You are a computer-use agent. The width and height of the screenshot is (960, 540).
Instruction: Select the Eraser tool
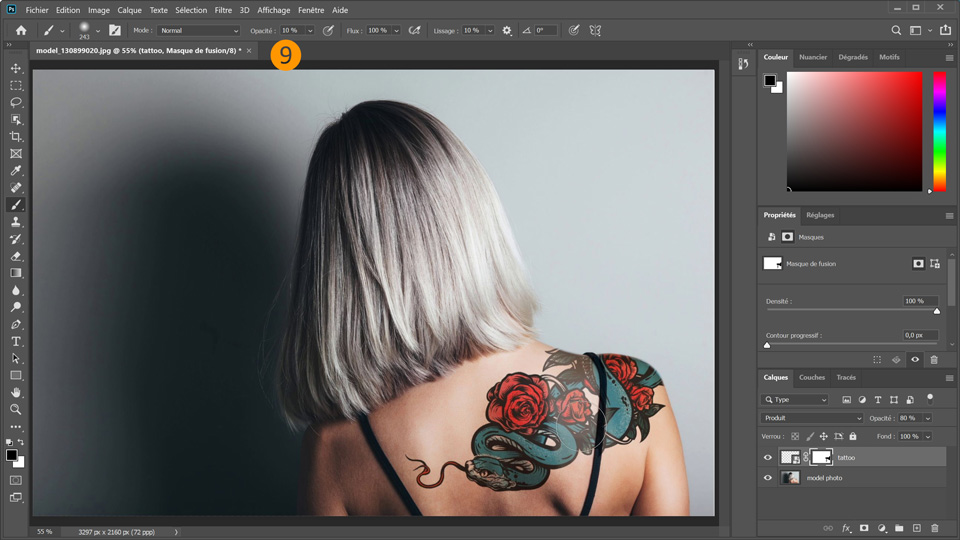16,256
